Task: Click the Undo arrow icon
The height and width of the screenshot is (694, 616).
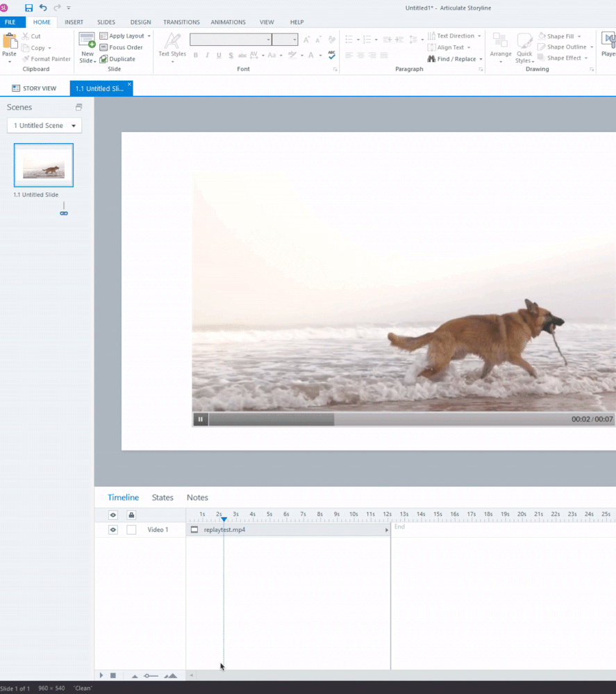Action: pyautogui.click(x=43, y=8)
